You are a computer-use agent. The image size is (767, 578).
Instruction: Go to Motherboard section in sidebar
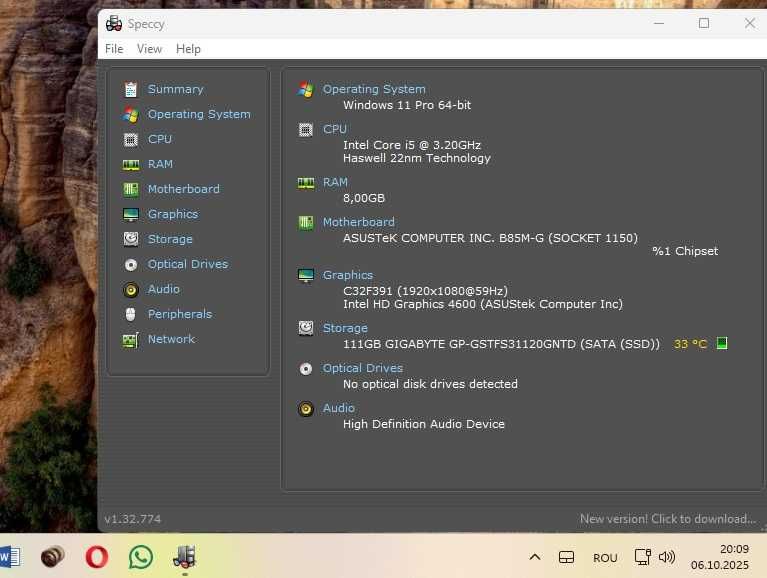pos(183,189)
